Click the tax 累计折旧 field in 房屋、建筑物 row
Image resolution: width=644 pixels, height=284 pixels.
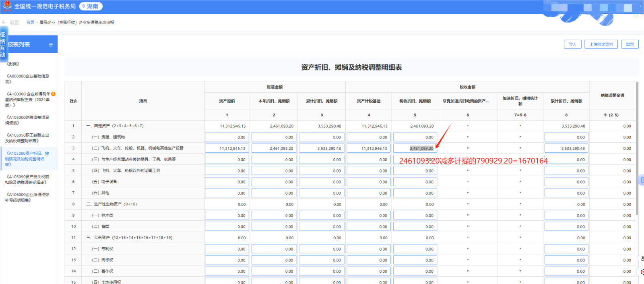tap(566, 137)
